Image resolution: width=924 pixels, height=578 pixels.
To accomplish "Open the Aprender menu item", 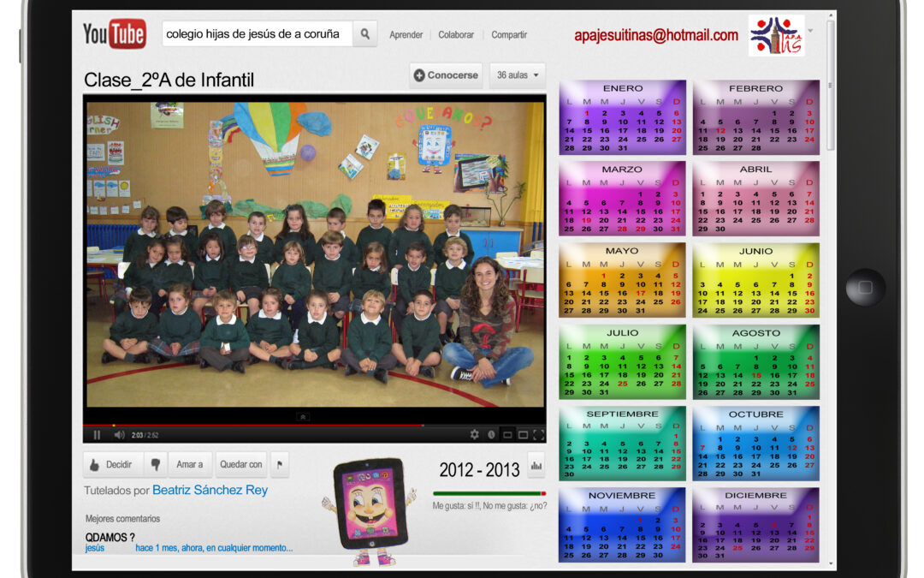I will 406,35.
